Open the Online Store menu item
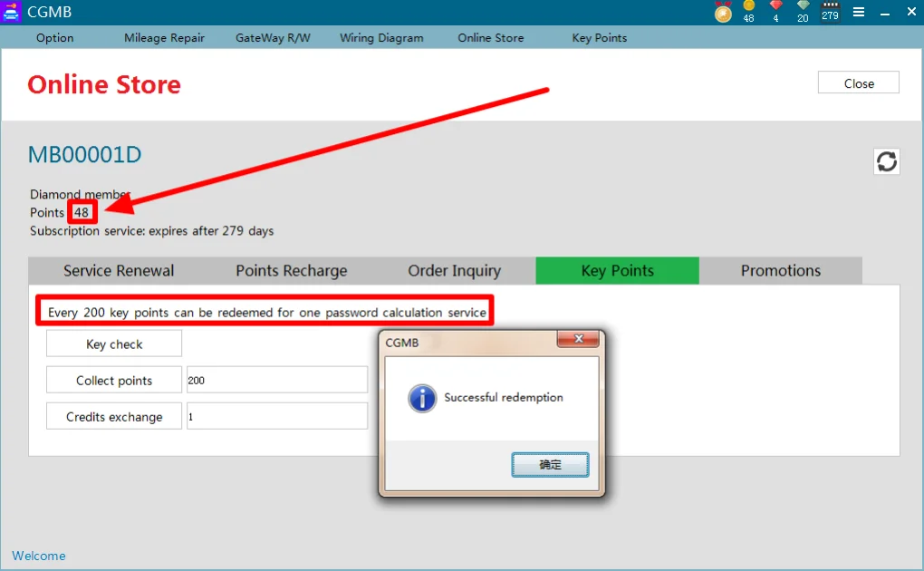Viewport: 924px width, 571px height. (x=491, y=38)
